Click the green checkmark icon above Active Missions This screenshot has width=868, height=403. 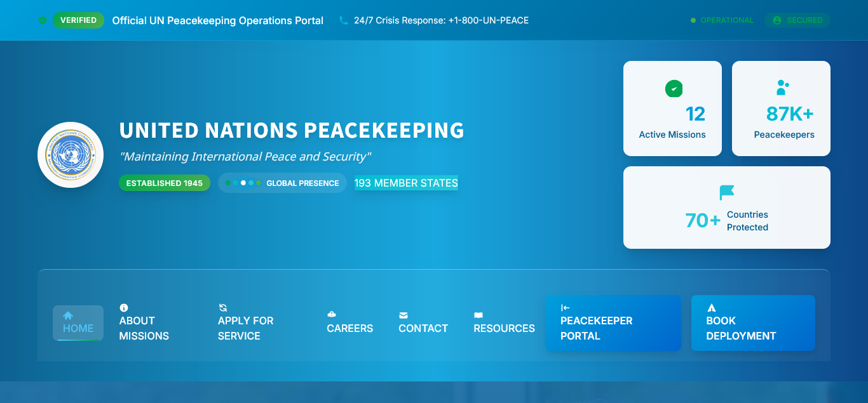(x=674, y=89)
